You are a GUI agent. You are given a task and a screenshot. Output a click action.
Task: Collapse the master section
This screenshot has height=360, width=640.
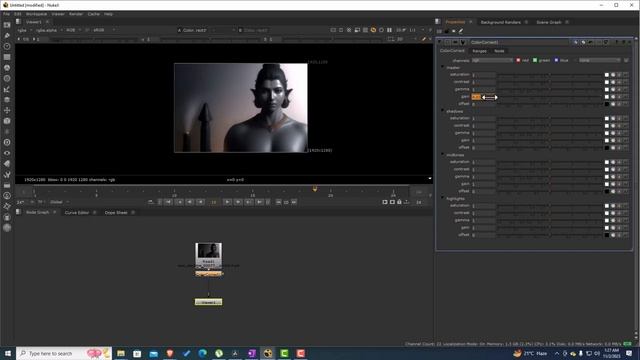pyautogui.click(x=443, y=67)
